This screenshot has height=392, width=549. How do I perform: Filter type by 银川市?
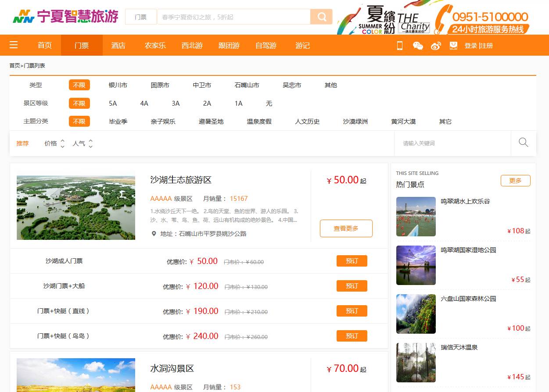point(118,85)
